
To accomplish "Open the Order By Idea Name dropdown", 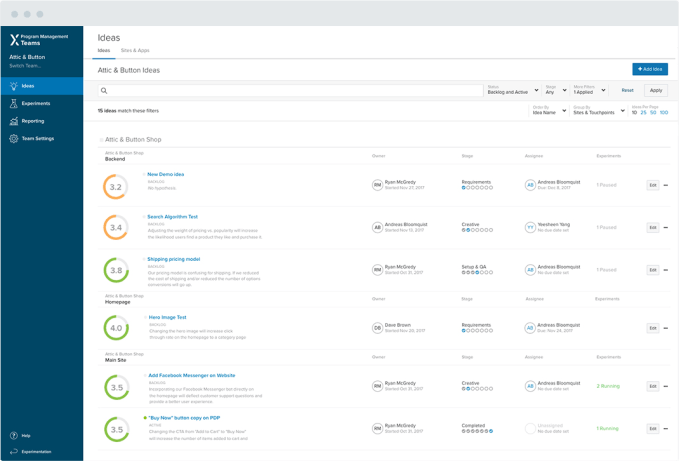I will (x=549, y=111).
